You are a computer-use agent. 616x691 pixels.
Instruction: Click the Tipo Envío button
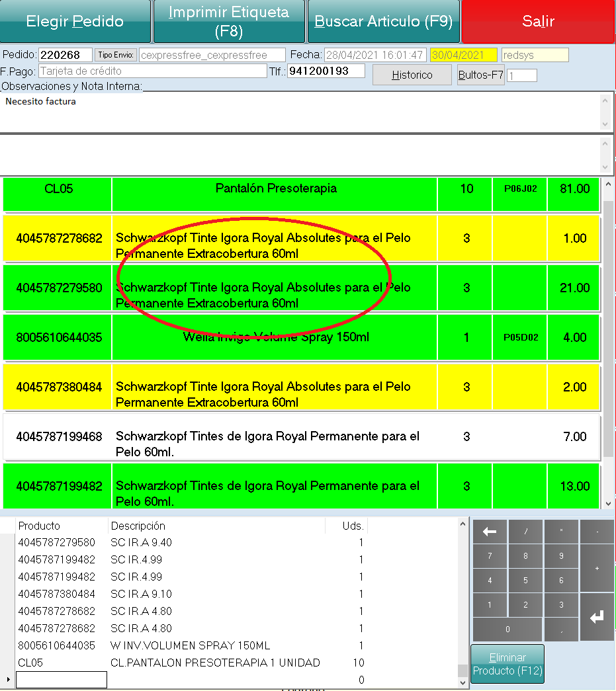click(x=116, y=55)
